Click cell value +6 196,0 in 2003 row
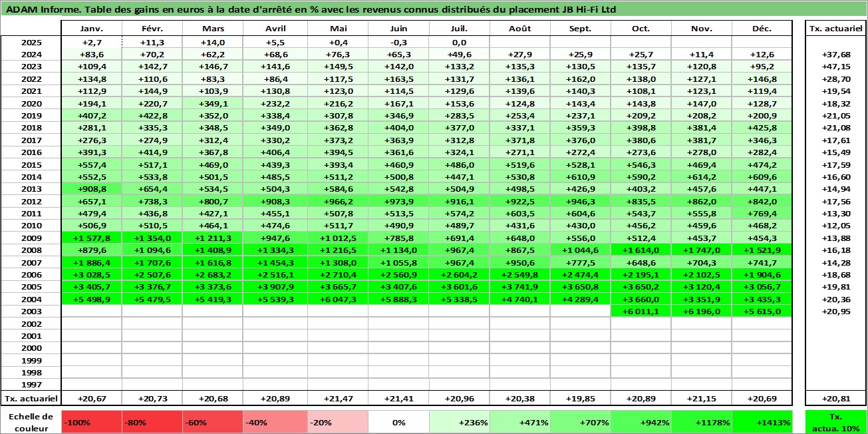Screen dimensions: 868x434 click(x=702, y=312)
